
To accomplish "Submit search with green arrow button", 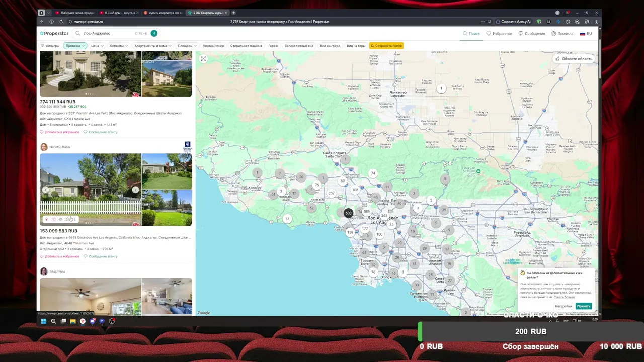I will 154,33.
